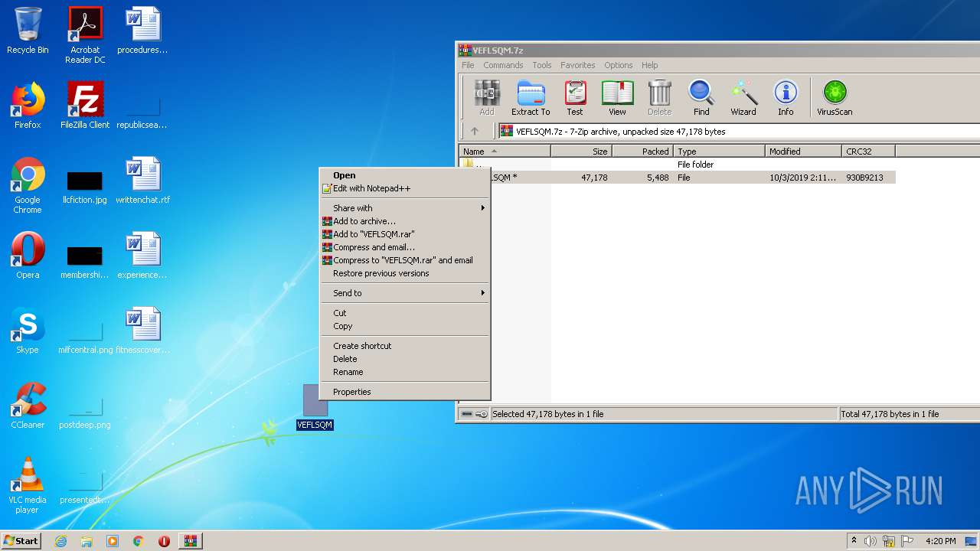Go up one folder level in WinRAR
Image resolution: width=980 pixels, height=551 pixels.
[475, 132]
